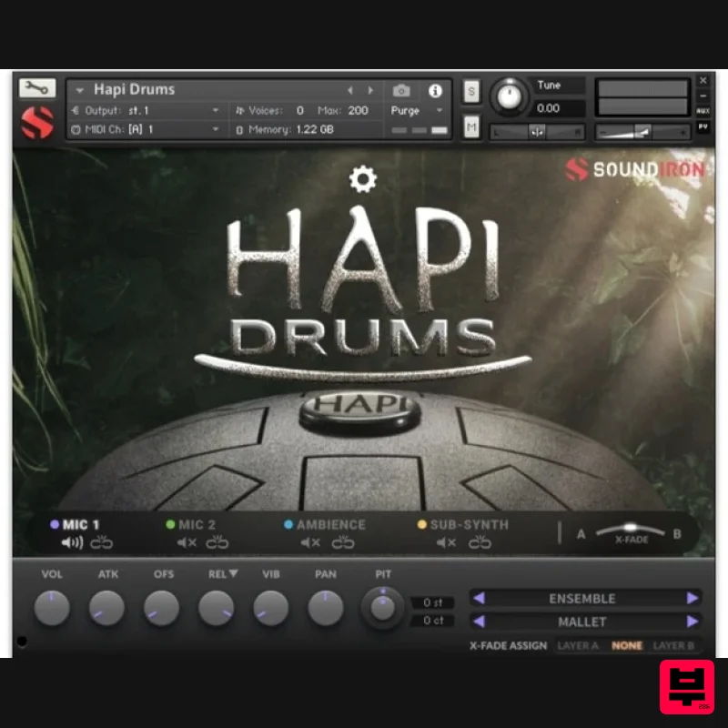The height and width of the screenshot is (728, 728).
Task: Click the Tune value 0.00 field
Action: [x=558, y=108]
